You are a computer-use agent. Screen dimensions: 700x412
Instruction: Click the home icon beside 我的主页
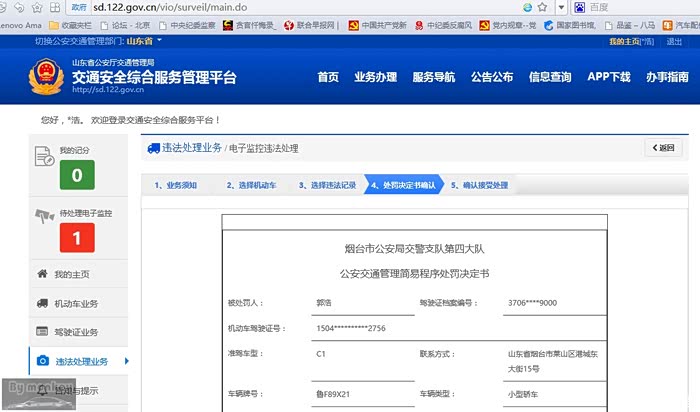[x=42, y=274]
